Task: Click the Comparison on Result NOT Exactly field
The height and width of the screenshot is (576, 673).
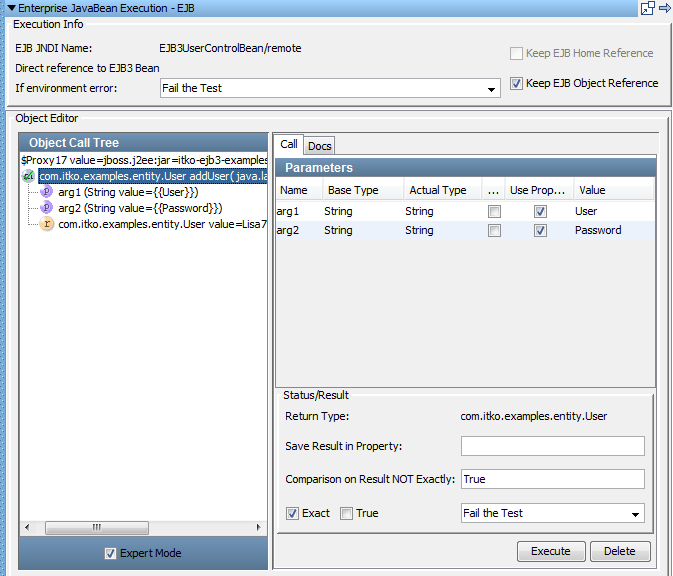Action: 553,479
